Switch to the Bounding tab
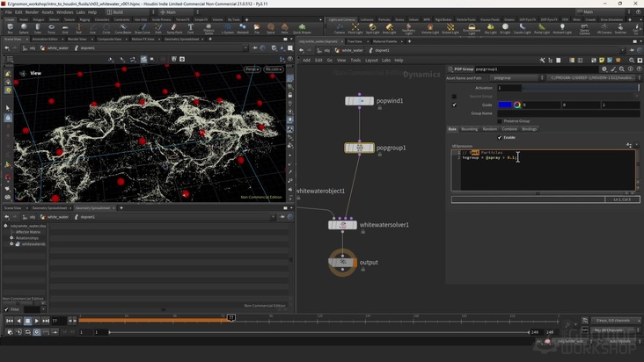 point(470,129)
